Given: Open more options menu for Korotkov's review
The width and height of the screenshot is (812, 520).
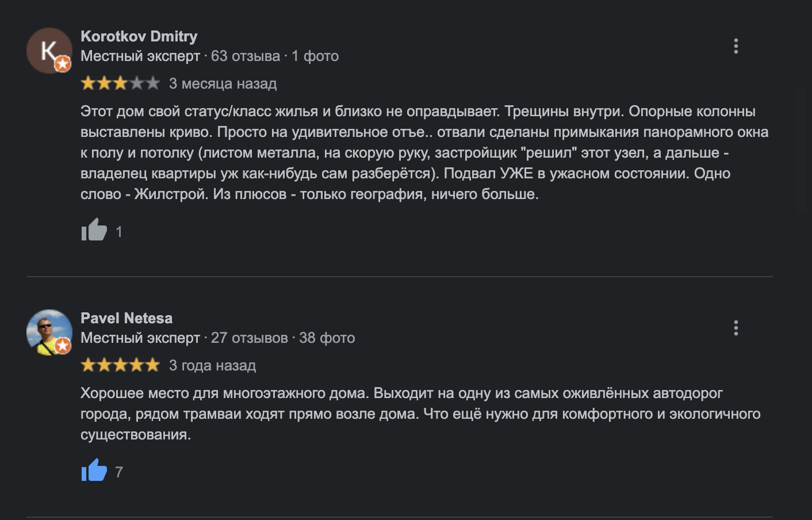Looking at the screenshot, I should tap(736, 46).
